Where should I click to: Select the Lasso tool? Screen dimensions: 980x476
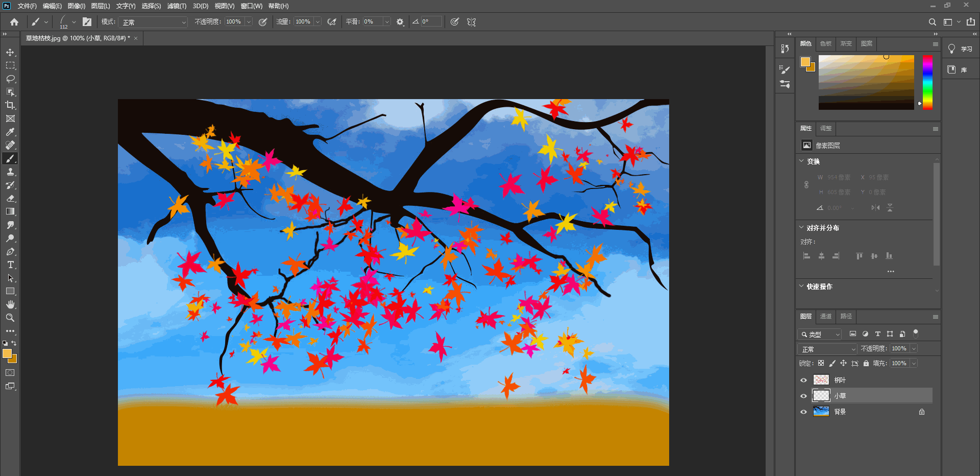pos(10,79)
